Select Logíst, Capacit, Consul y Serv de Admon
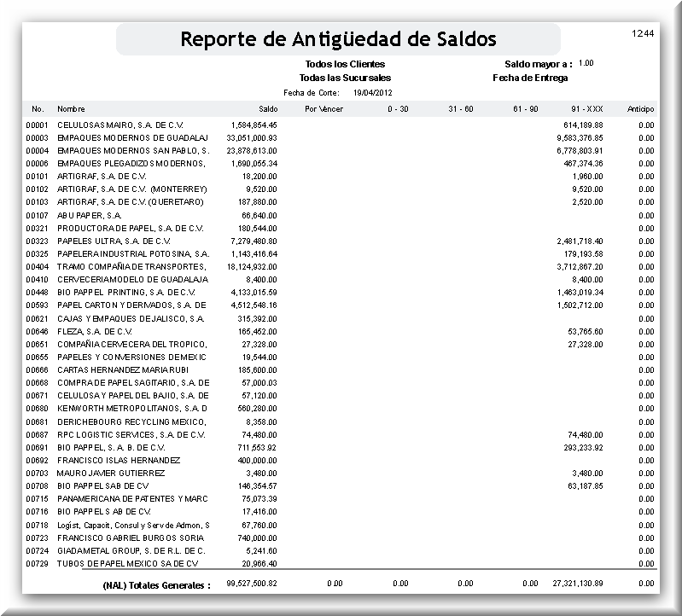 (x=133, y=526)
